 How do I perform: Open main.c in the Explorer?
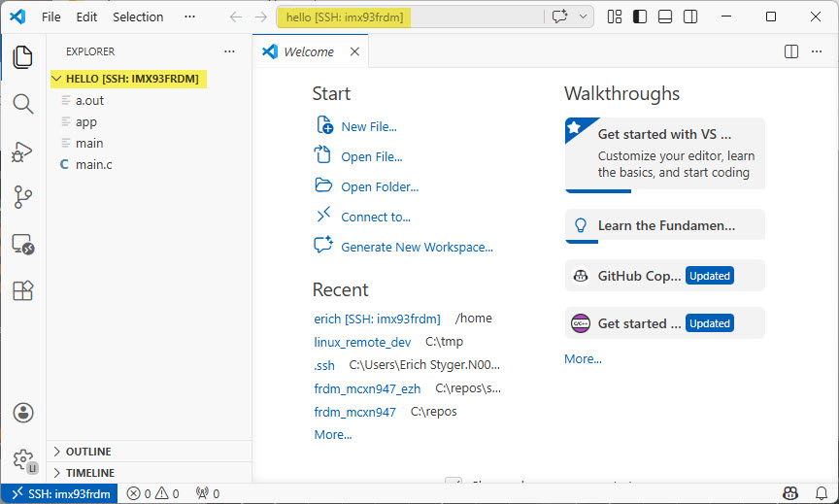pos(93,164)
